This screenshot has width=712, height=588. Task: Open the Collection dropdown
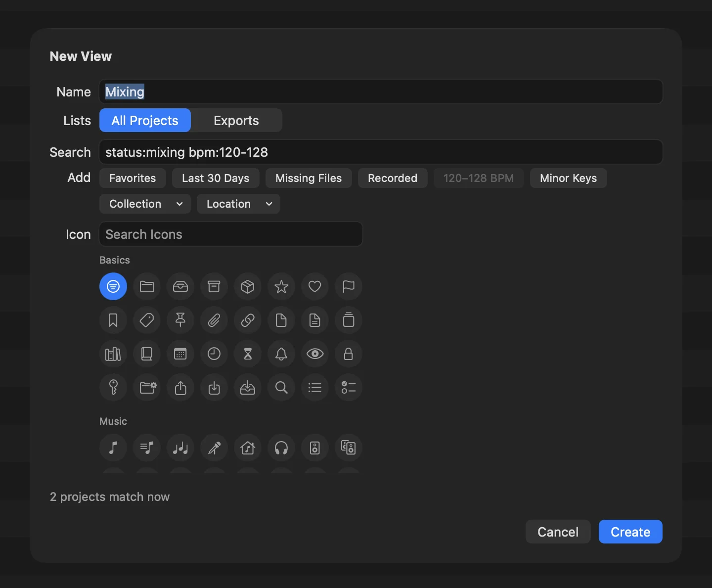click(x=145, y=204)
